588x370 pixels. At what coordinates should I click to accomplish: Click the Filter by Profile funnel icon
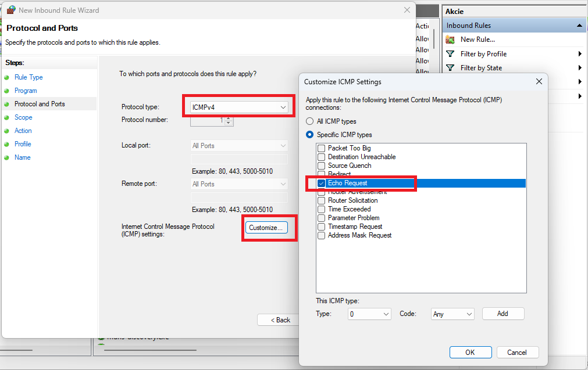[x=450, y=54]
